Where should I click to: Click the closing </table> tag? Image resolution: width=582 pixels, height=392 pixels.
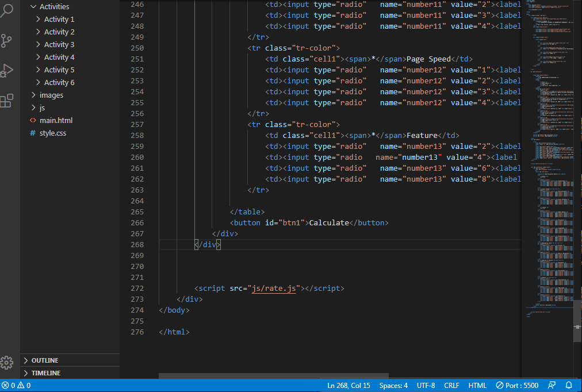(x=247, y=212)
